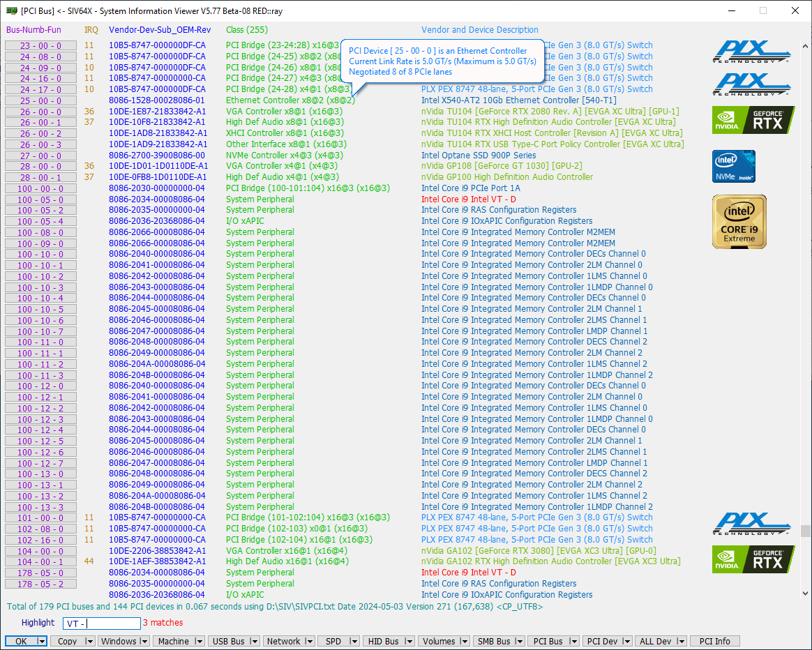Click the GeForce RTX logo beside the RTX 2080 row
This screenshot has height=650, width=812.
[753, 119]
